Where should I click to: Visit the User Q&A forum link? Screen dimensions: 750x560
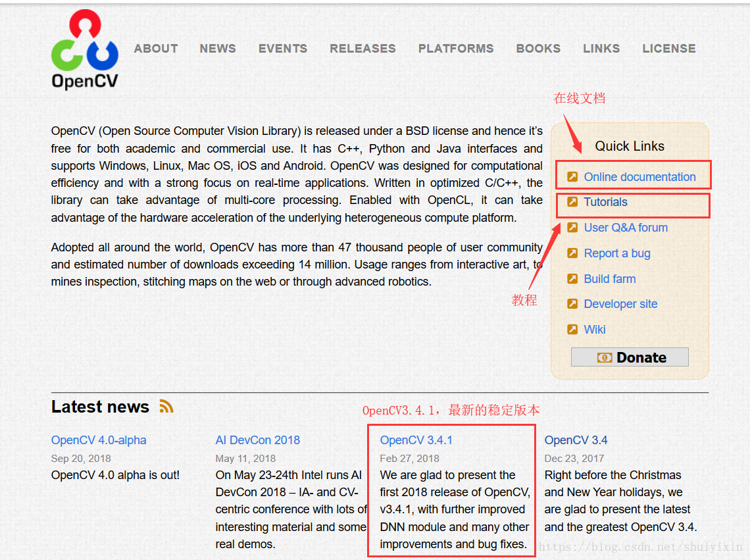(x=626, y=227)
